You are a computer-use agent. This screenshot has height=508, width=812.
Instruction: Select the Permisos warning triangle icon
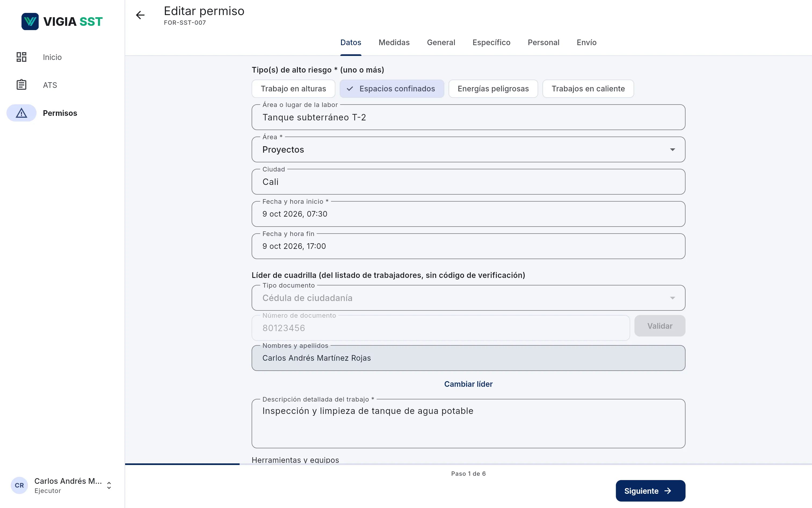(x=21, y=113)
